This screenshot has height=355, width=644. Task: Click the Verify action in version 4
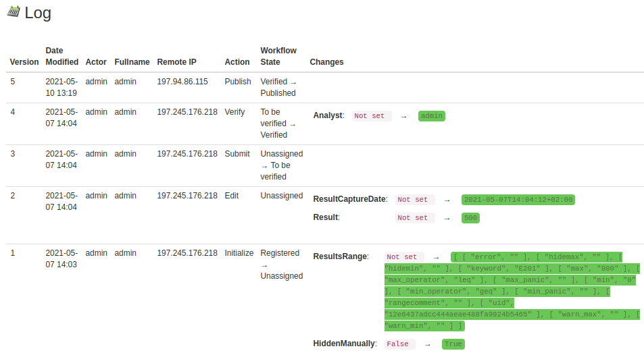coord(235,112)
